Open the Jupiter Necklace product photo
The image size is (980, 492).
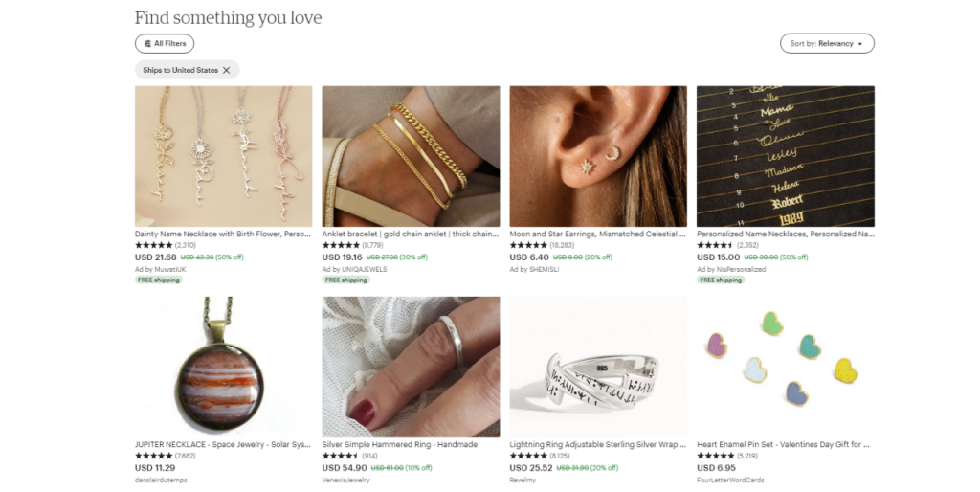223,367
